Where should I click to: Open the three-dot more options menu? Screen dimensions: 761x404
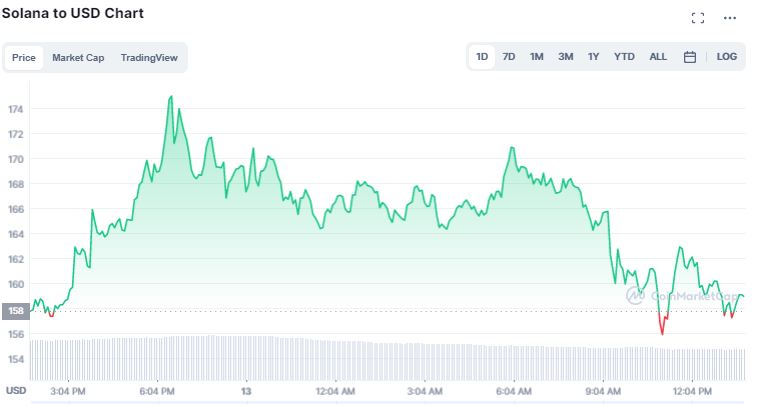coord(729,18)
